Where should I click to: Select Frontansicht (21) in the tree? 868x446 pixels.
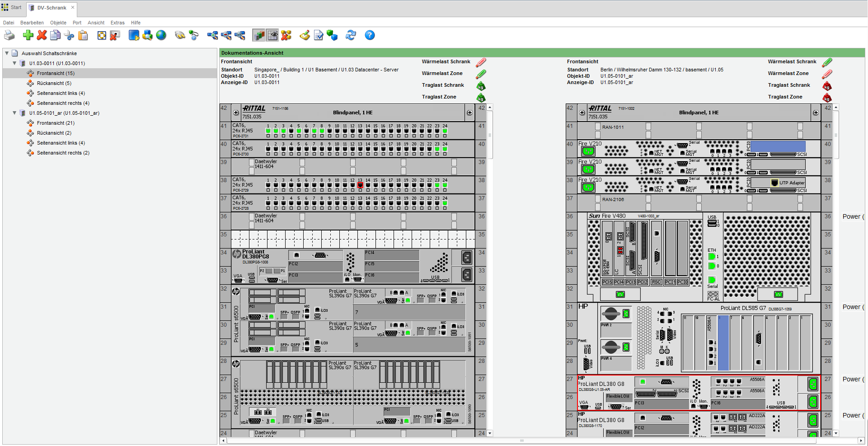tap(56, 123)
